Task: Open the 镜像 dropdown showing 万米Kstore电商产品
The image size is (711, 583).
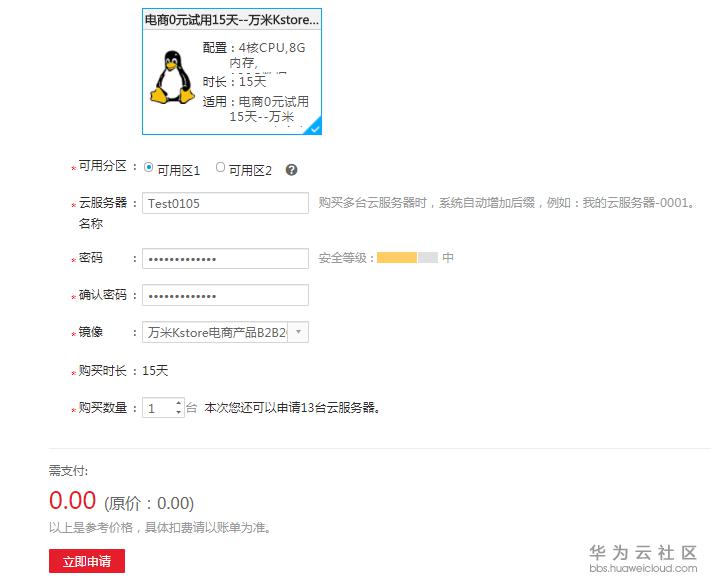Action: (225, 332)
